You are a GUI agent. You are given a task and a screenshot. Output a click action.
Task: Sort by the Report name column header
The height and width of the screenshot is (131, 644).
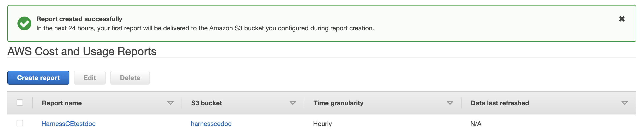(x=62, y=103)
